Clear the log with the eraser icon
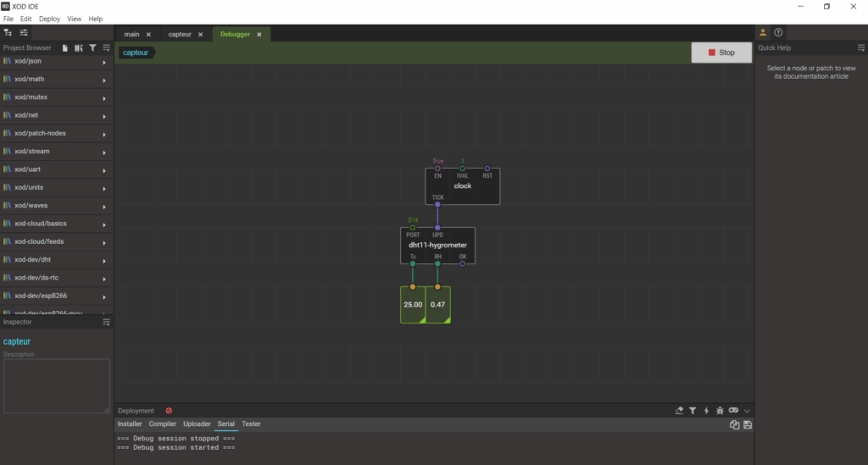This screenshot has width=868, height=465. click(x=679, y=410)
